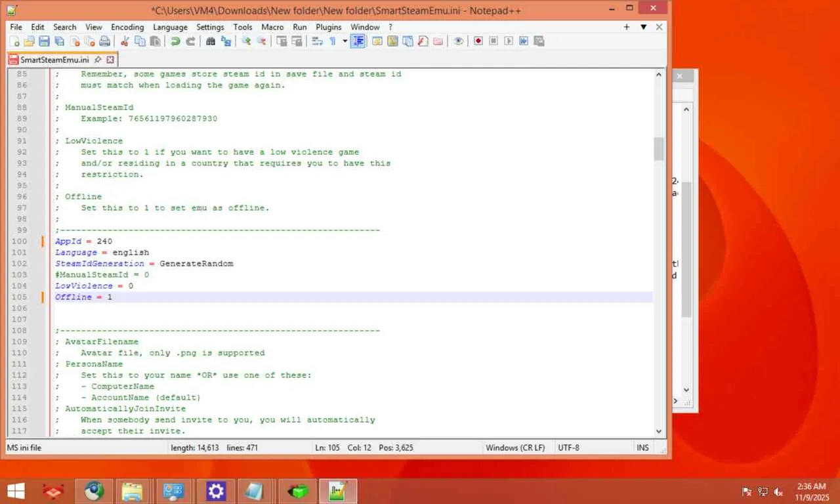Pin the SmartSteamEmu.ini tab
Screen dimensions: 840x504
pos(98,60)
